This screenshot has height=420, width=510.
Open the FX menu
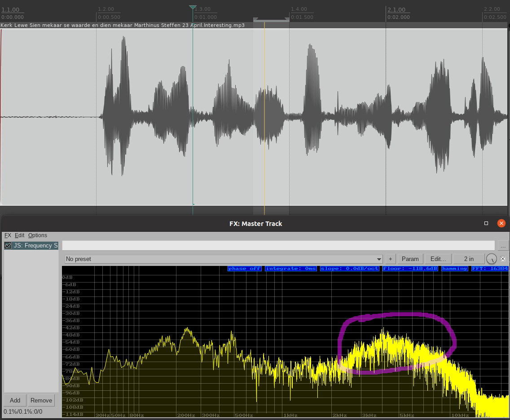[x=8, y=235]
